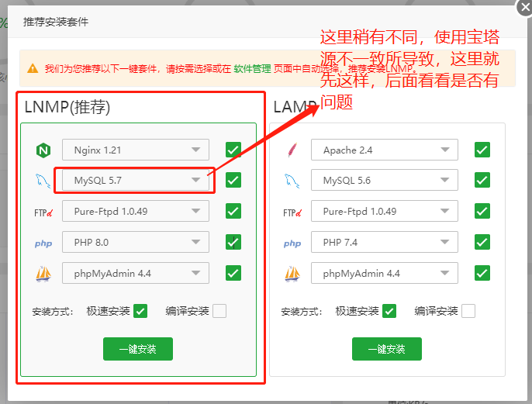The width and height of the screenshot is (532, 404).
Task: Uncheck Pure-Ftpd in LNMP suite
Action: coord(233,211)
